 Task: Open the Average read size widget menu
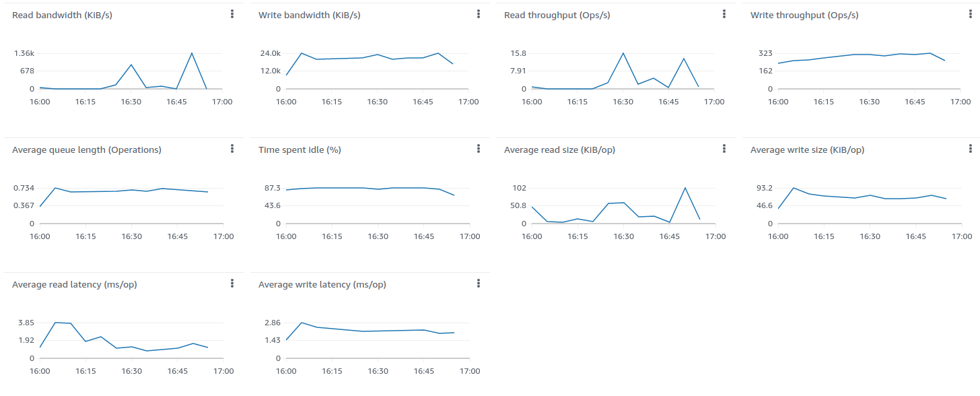(x=724, y=149)
